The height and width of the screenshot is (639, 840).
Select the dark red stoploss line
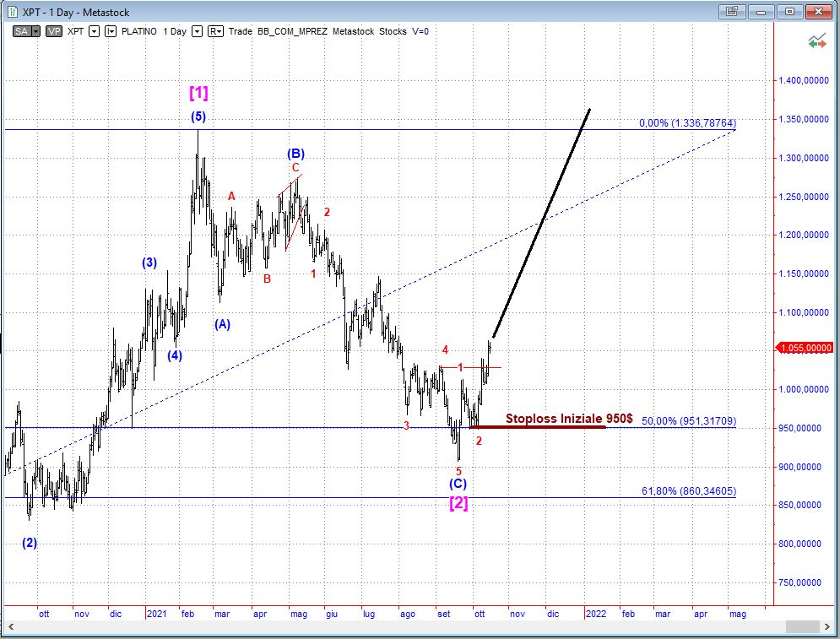(537, 427)
